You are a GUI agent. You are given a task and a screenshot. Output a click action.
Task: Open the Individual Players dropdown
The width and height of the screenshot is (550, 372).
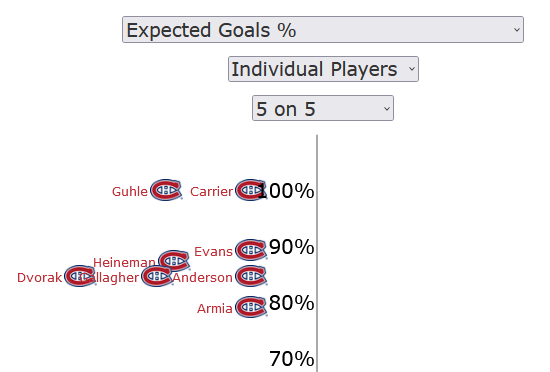pyautogui.click(x=323, y=69)
